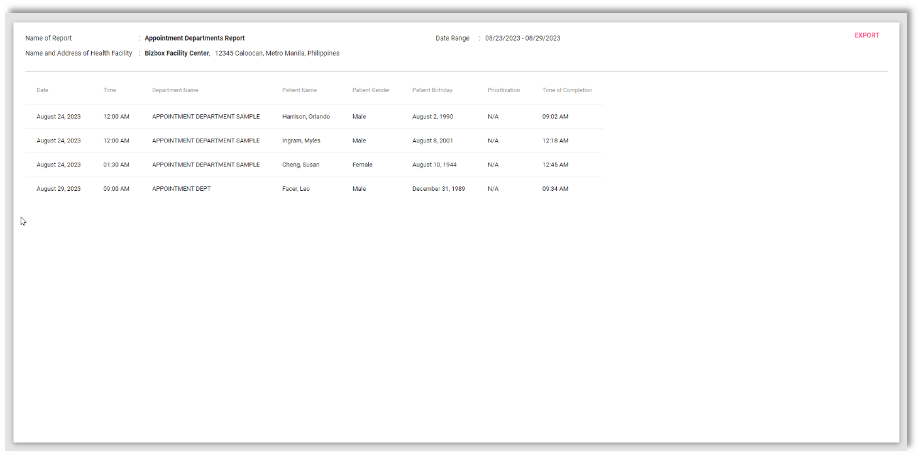The width and height of the screenshot is (920, 456).
Task: Click the Date column header
Action: coord(42,91)
